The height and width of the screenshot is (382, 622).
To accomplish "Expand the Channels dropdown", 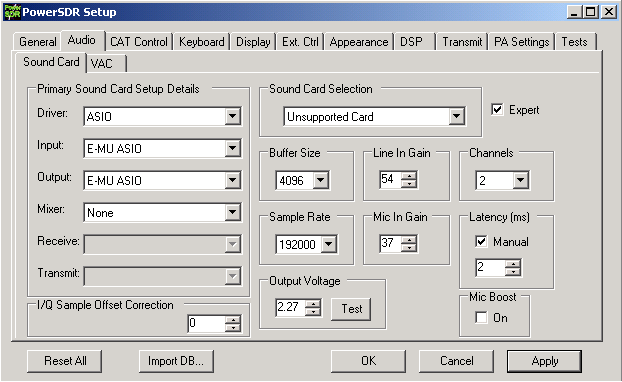I will tap(520, 180).
